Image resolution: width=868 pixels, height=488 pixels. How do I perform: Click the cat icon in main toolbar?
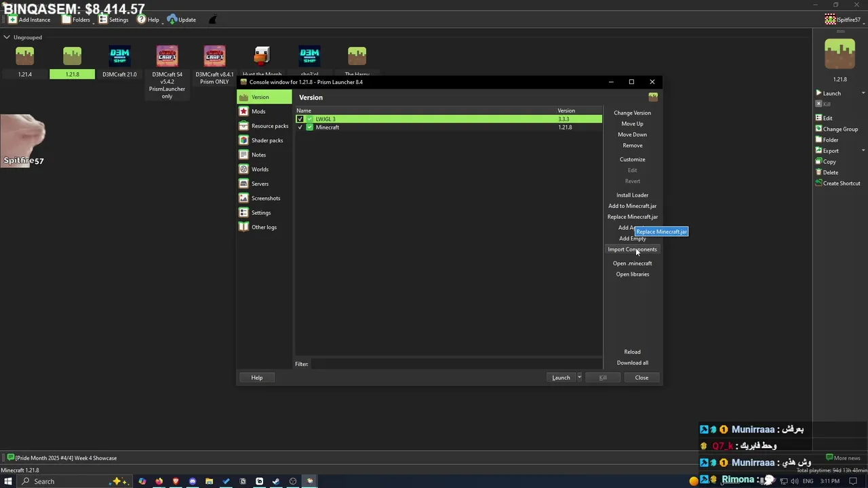212,20
